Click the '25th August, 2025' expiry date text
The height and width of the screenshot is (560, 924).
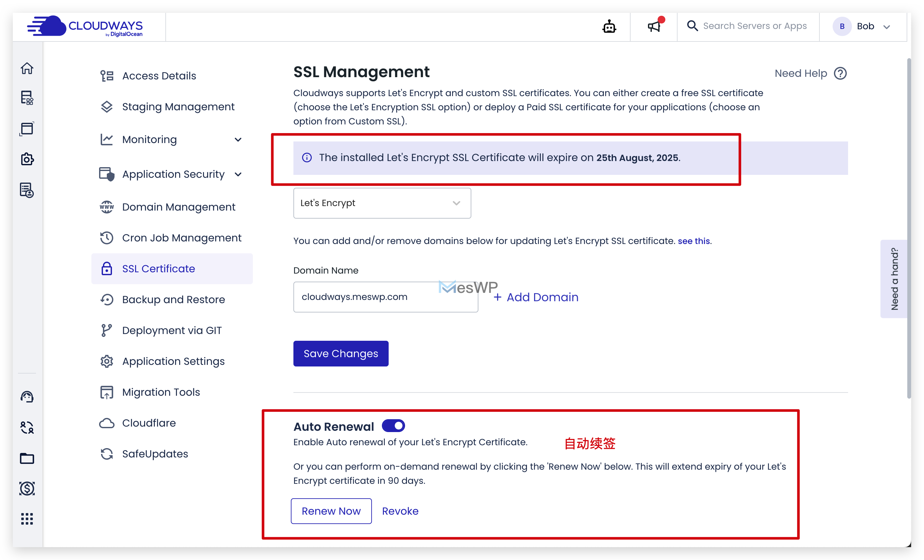coord(637,158)
